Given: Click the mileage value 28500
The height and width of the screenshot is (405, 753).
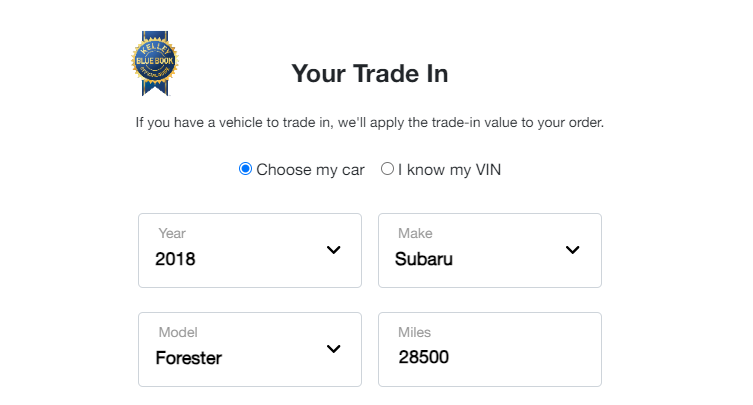Looking at the screenshot, I should (x=424, y=357).
